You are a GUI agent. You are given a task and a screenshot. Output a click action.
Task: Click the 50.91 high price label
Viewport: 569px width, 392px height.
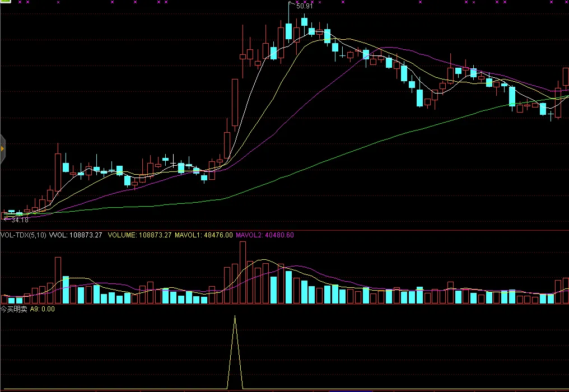click(x=305, y=6)
